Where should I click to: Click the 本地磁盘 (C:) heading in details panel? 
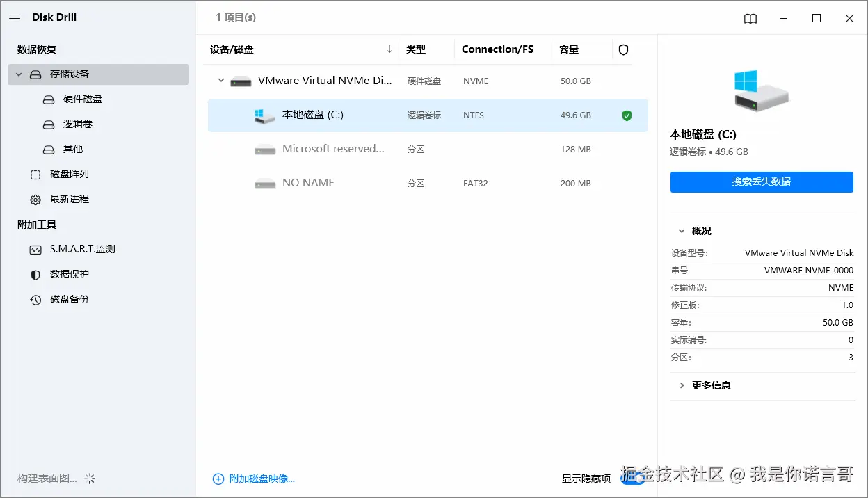[703, 135]
